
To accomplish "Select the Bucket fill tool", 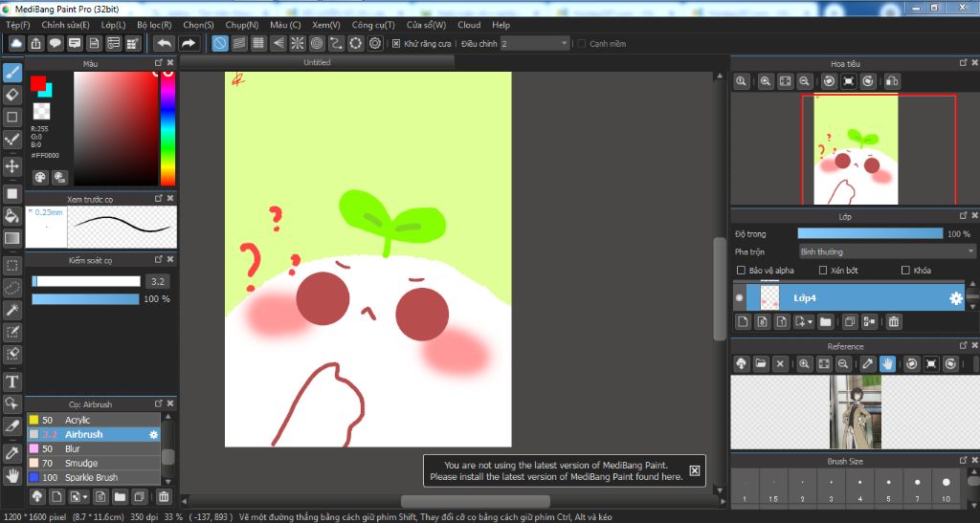I will pyautogui.click(x=12, y=216).
